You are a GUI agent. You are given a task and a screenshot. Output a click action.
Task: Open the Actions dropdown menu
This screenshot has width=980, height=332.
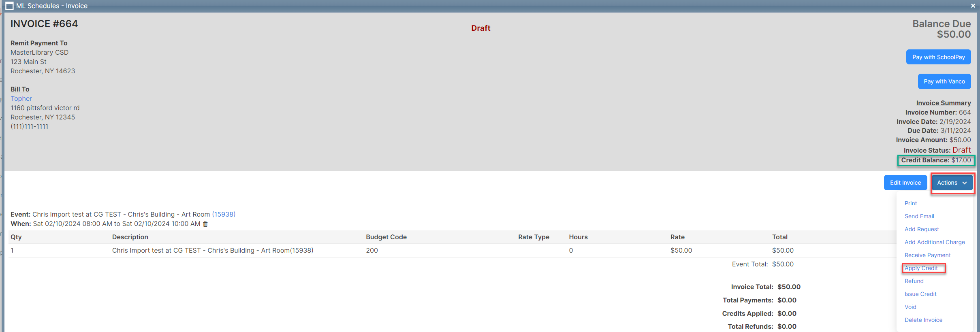(x=952, y=183)
